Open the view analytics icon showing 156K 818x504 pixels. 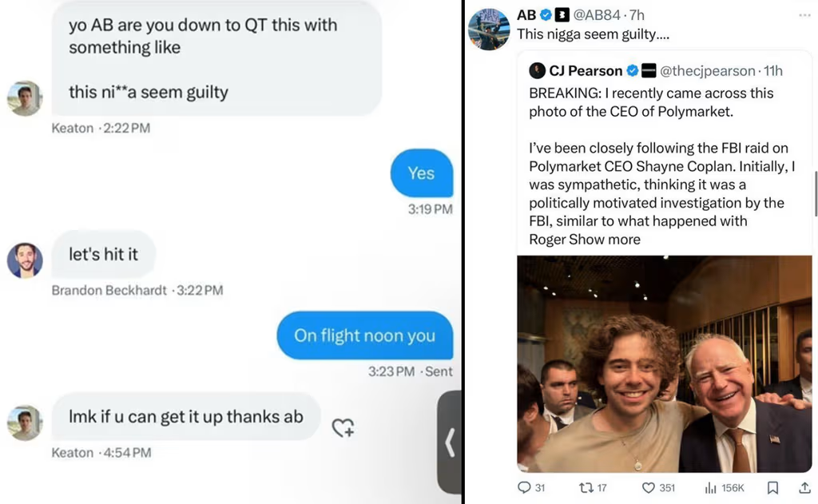click(x=710, y=488)
